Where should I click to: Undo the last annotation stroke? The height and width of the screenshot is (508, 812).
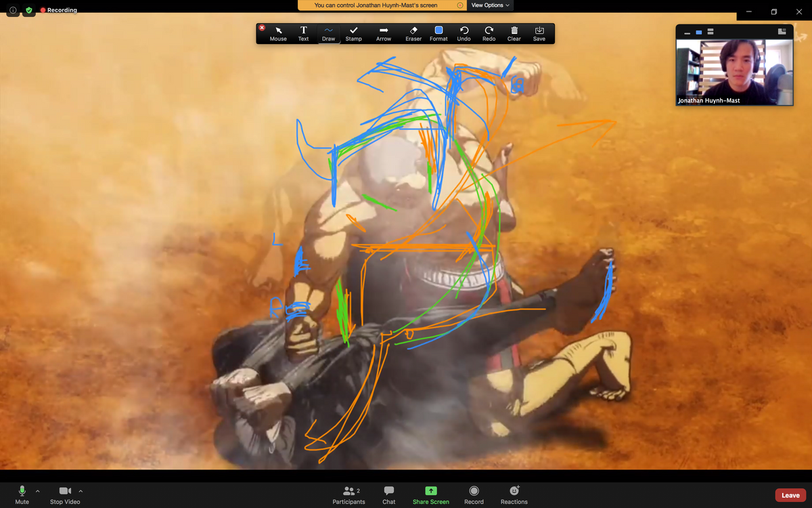point(464,33)
